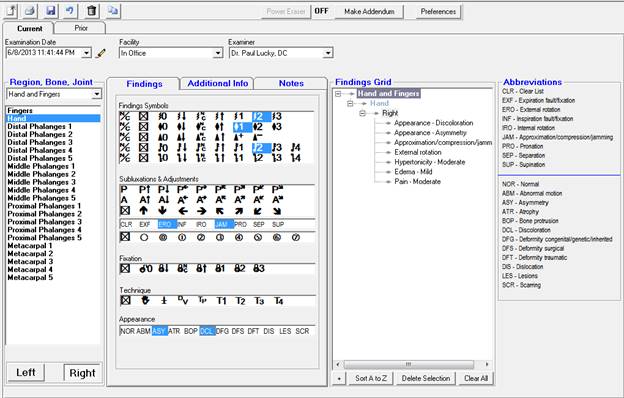Collapse the Hand and Fingers tree node

pos(338,94)
